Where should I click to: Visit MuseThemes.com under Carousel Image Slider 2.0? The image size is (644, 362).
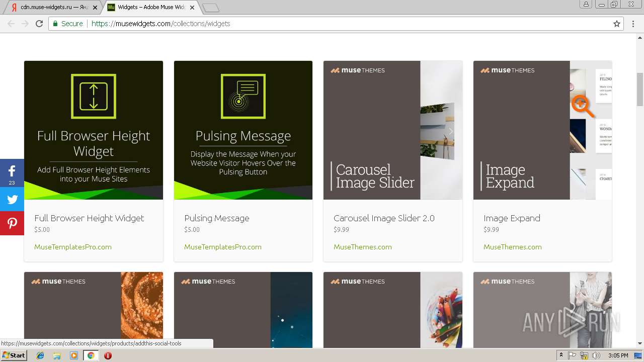[363, 247]
